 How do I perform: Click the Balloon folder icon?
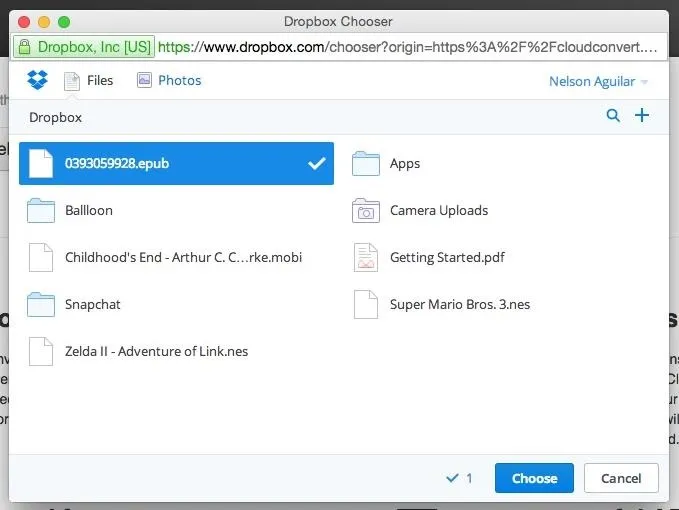41,210
